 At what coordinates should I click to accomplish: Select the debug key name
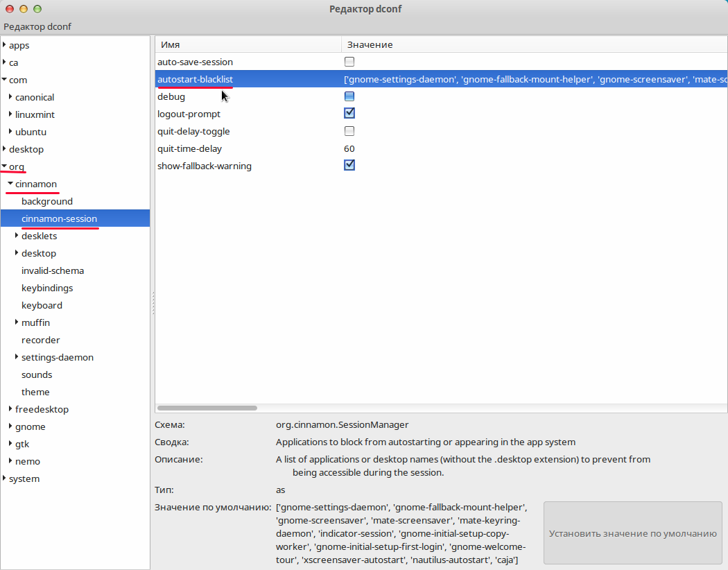pyautogui.click(x=171, y=97)
